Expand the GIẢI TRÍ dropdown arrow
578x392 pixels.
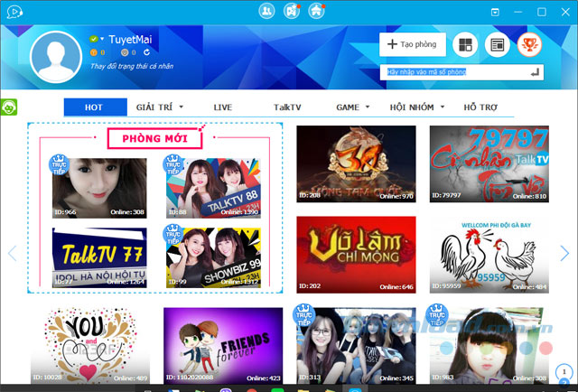[181, 107]
